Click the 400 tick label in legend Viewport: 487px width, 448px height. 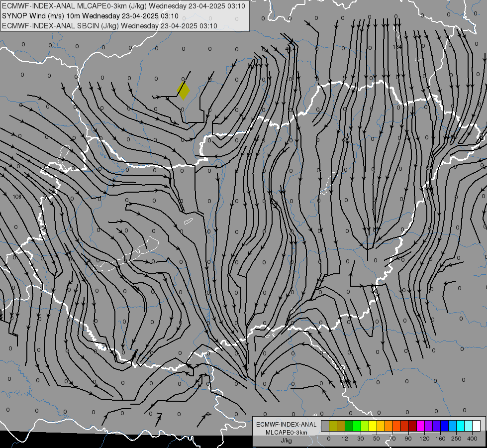(x=472, y=439)
